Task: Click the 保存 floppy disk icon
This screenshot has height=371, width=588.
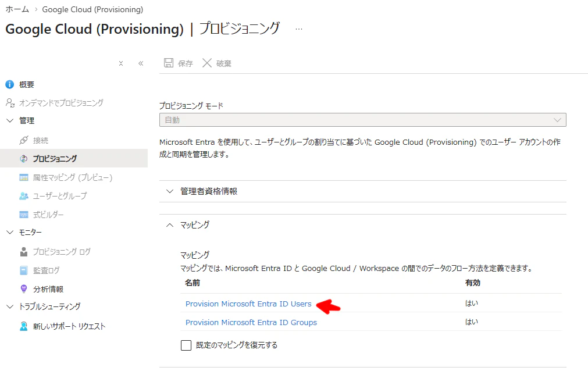Action: [169, 63]
